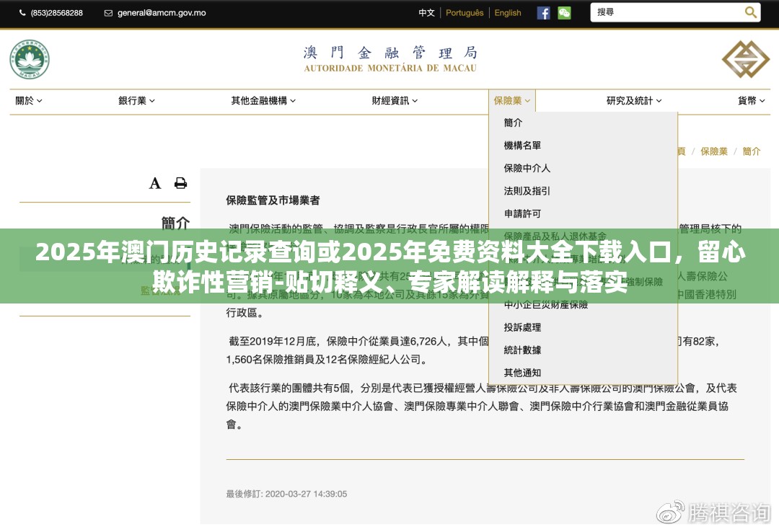Screen dimensions: 779x532
Task: Expand the 其他金融機構 menu
Action: click(x=263, y=101)
